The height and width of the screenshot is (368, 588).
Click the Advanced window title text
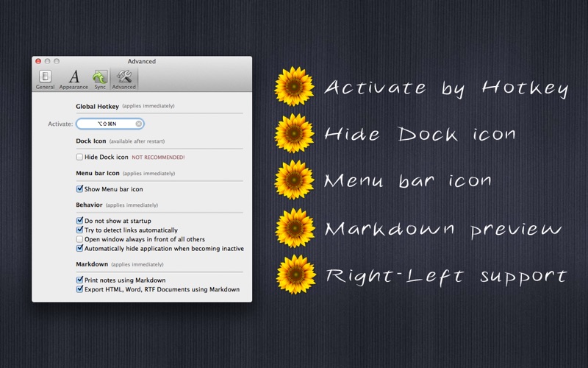point(142,61)
